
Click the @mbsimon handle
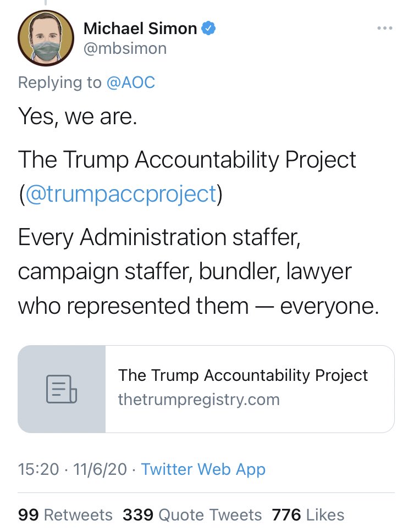click(125, 48)
